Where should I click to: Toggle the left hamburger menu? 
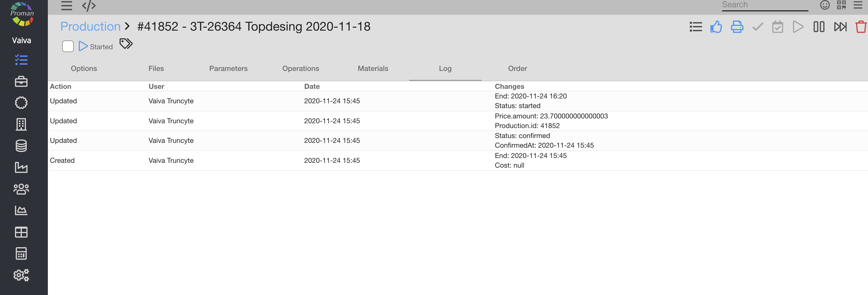click(67, 6)
